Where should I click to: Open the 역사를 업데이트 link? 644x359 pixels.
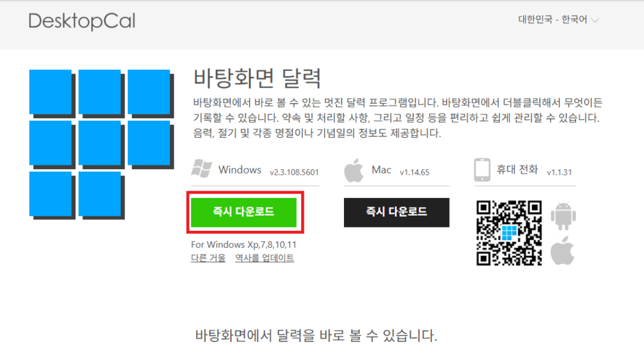[264, 258]
